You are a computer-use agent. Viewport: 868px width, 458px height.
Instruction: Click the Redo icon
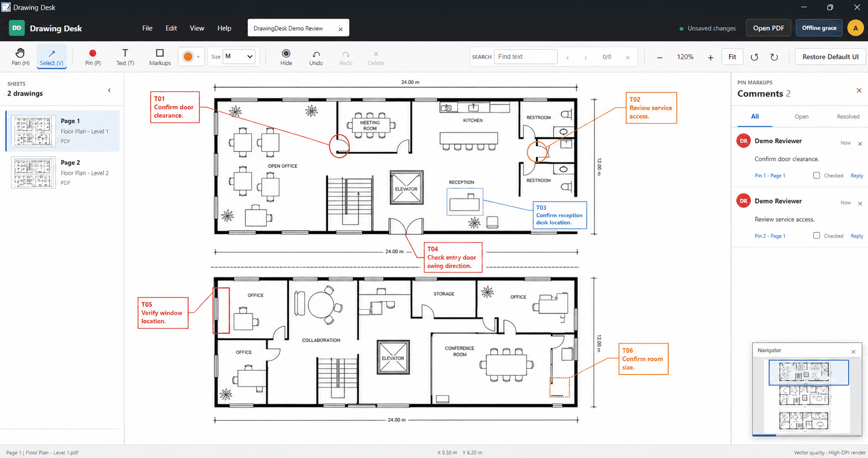pyautogui.click(x=346, y=57)
